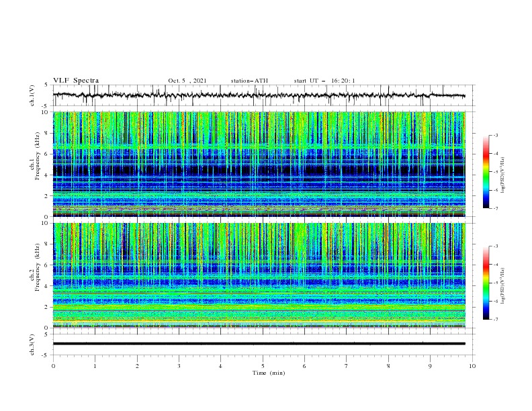The image size is (532, 411).
Task: Click time axis tick label "5"
Action: [263, 366]
